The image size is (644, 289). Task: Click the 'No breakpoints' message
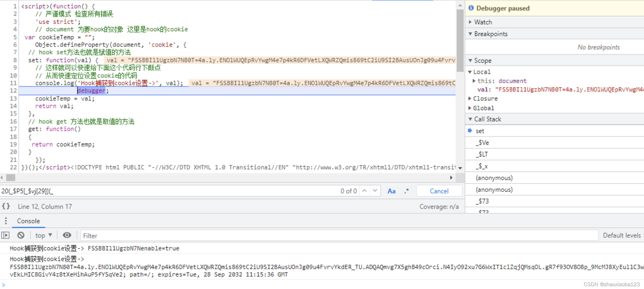(x=599, y=47)
